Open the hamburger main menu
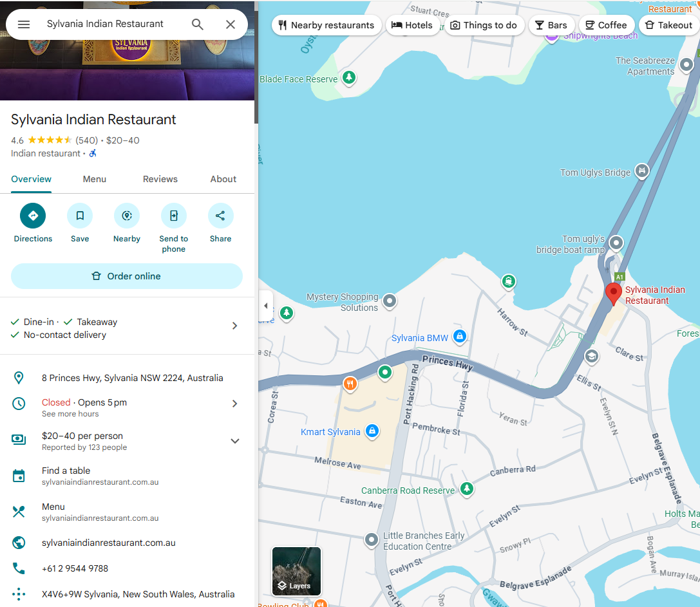 (x=24, y=24)
